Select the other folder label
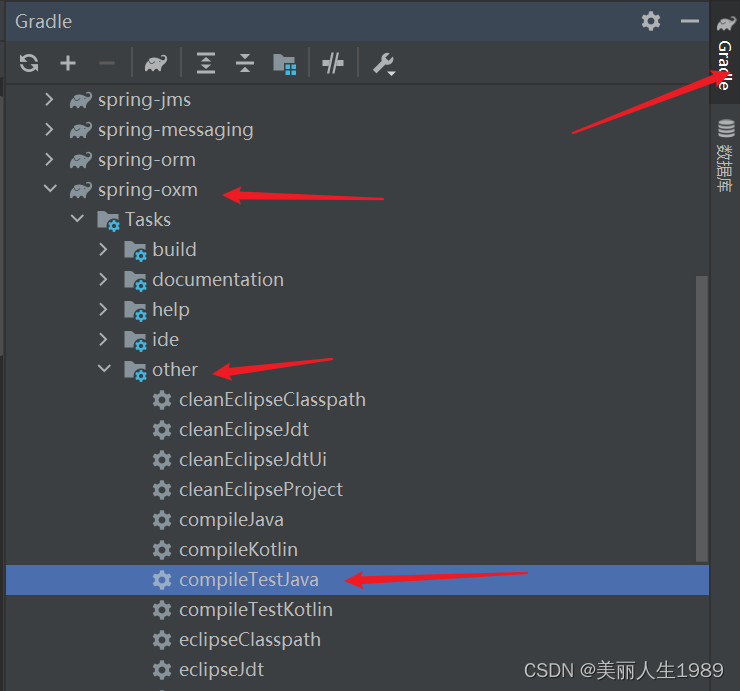Image resolution: width=740 pixels, height=691 pixels. [175, 370]
